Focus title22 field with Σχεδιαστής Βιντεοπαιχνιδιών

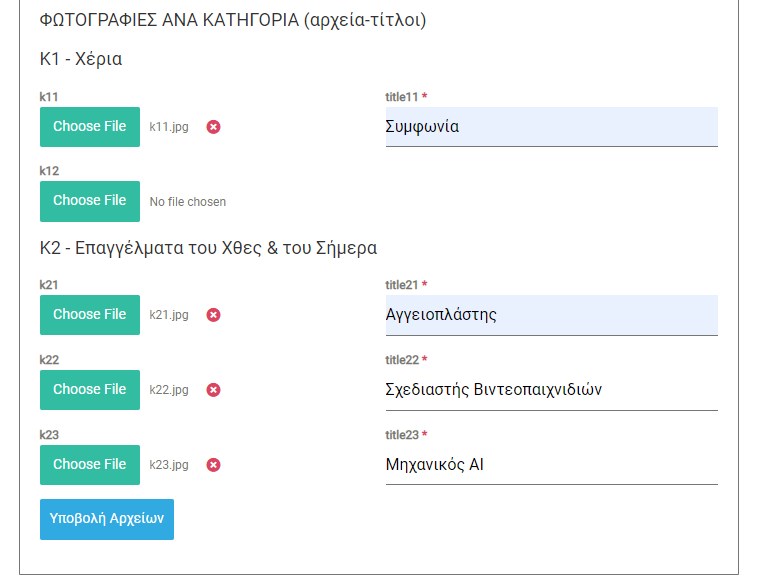tap(551, 390)
